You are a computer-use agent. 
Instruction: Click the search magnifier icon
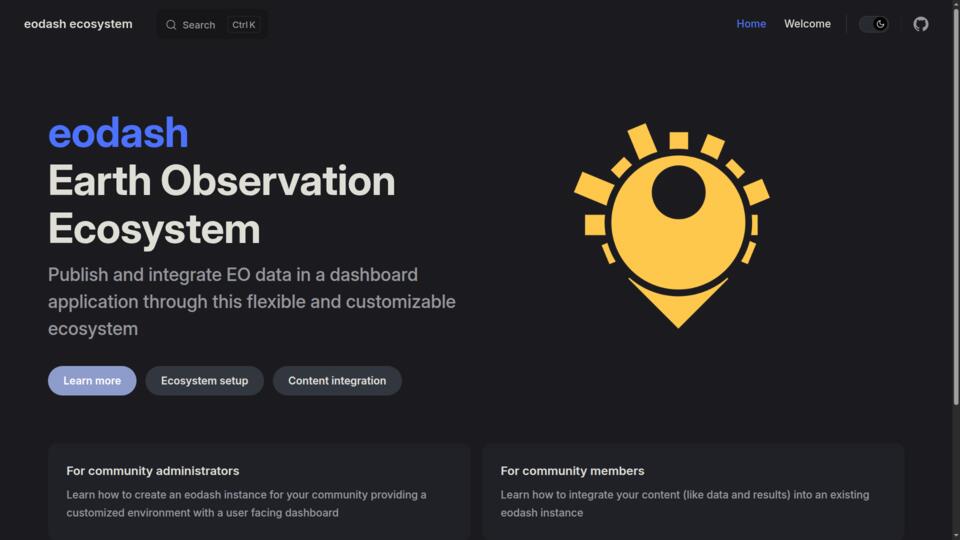[x=171, y=24]
